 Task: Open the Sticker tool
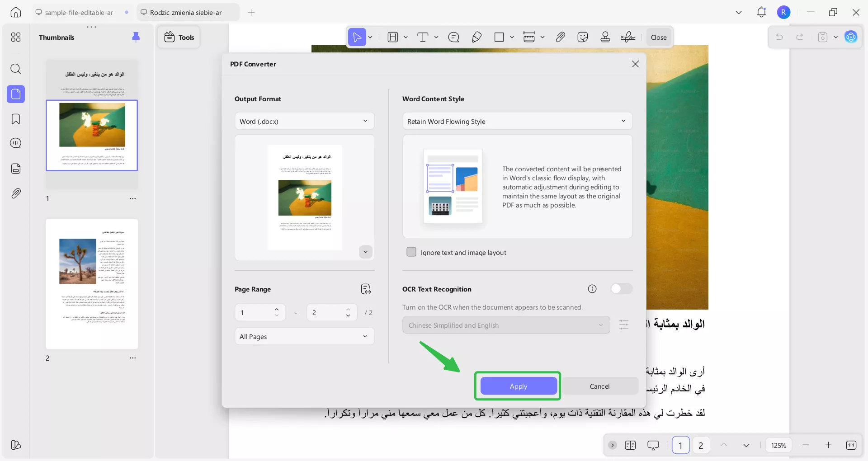point(583,37)
